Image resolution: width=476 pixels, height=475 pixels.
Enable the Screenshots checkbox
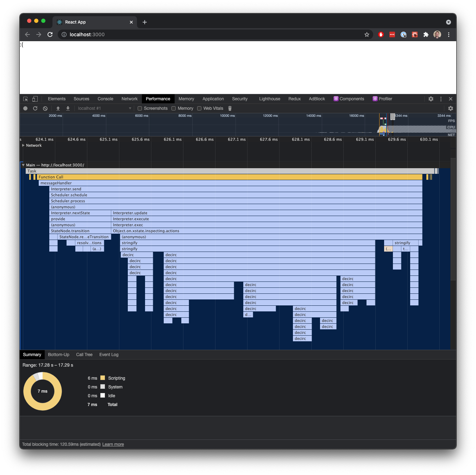(x=140, y=108)
